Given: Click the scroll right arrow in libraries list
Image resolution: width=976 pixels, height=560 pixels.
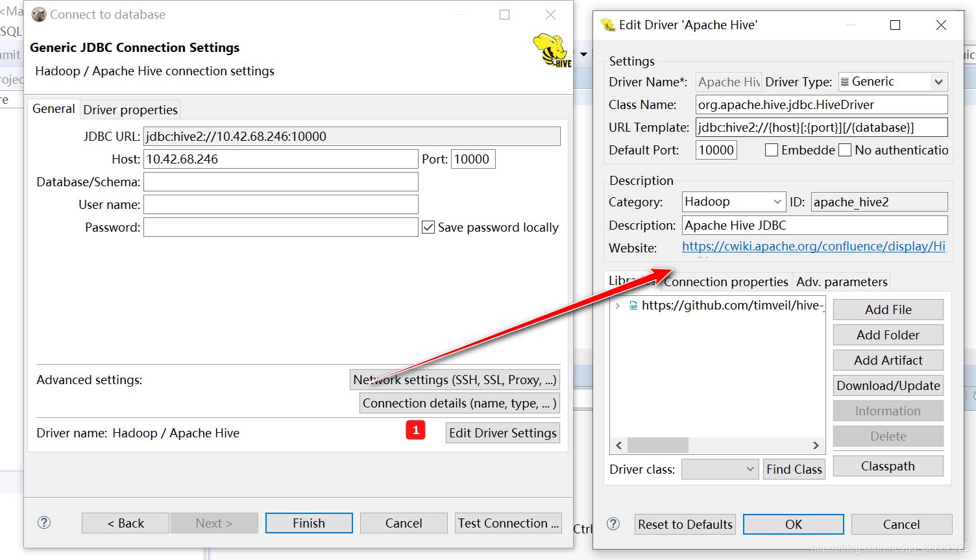Looking at the screenshot, I should coord(816,445).
